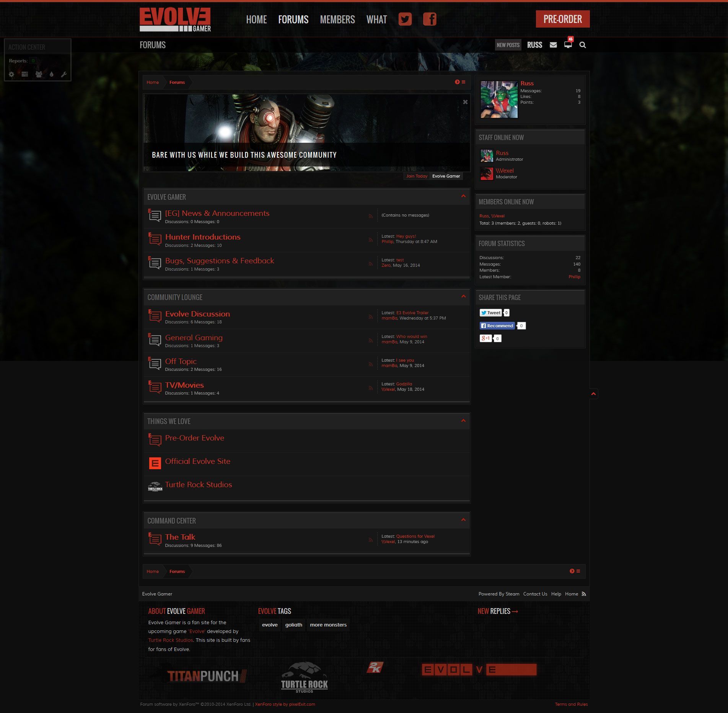Click RSS icon for General Gaming
Viewport: 728px width, 713px height.
[x=370, y=341]
